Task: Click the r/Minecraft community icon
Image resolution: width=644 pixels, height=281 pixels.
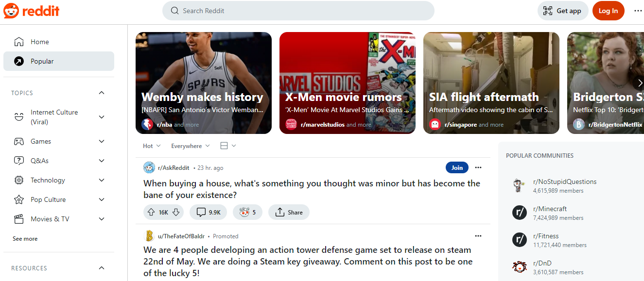Action: (x=520, y=213)
